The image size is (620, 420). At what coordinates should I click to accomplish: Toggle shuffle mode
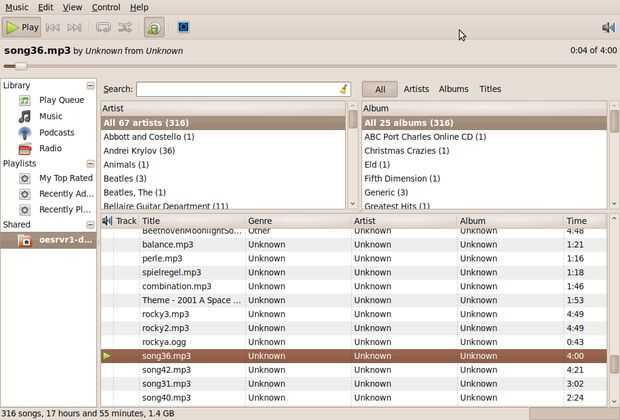click(125, 27)
